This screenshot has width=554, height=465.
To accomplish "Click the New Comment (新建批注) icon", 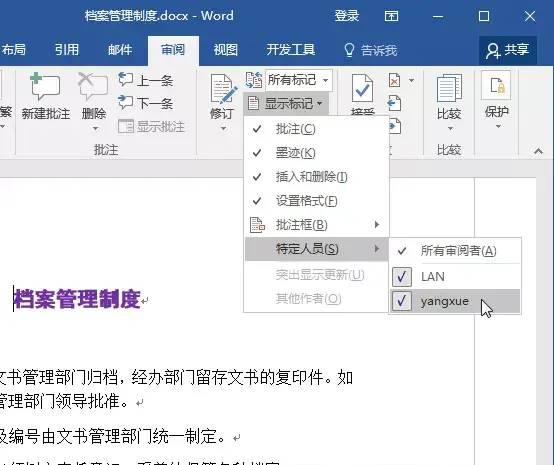I will click(x=45, y=88).
